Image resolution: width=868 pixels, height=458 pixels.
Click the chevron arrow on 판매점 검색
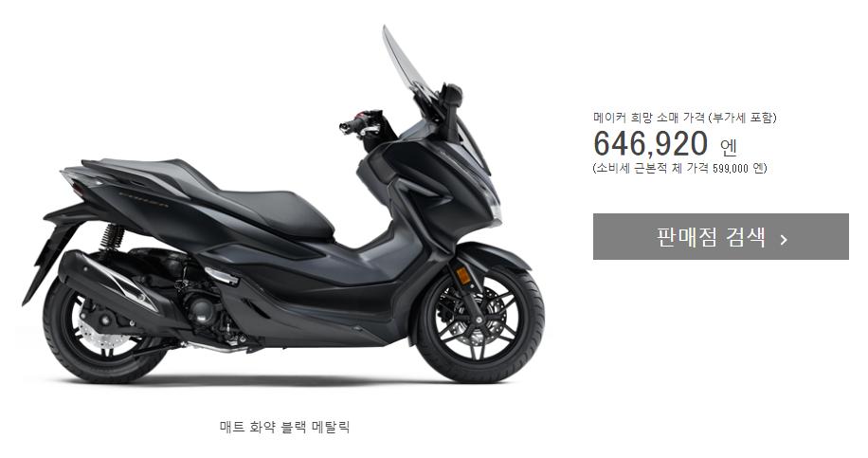pyautogui.click(x=784, y=240)
